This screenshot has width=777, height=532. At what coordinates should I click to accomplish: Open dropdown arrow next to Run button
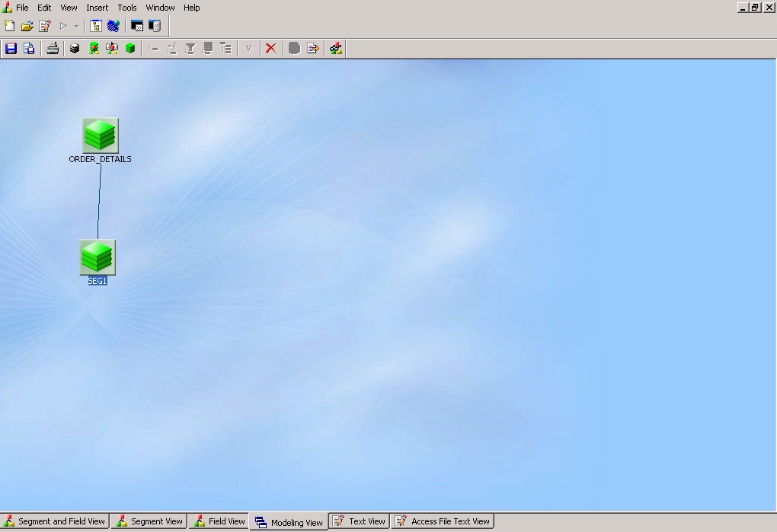(x=76, y=27)
